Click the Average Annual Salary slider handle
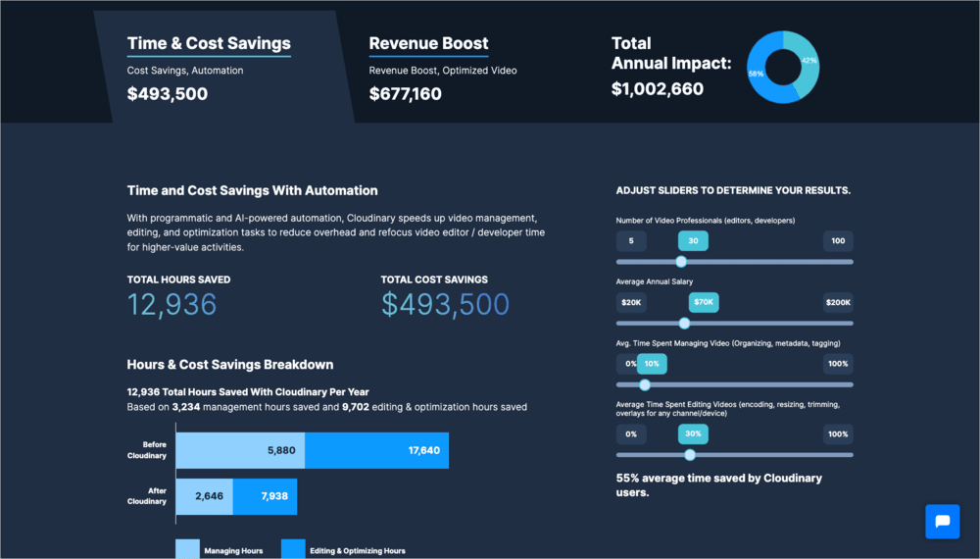 [684, 324]
